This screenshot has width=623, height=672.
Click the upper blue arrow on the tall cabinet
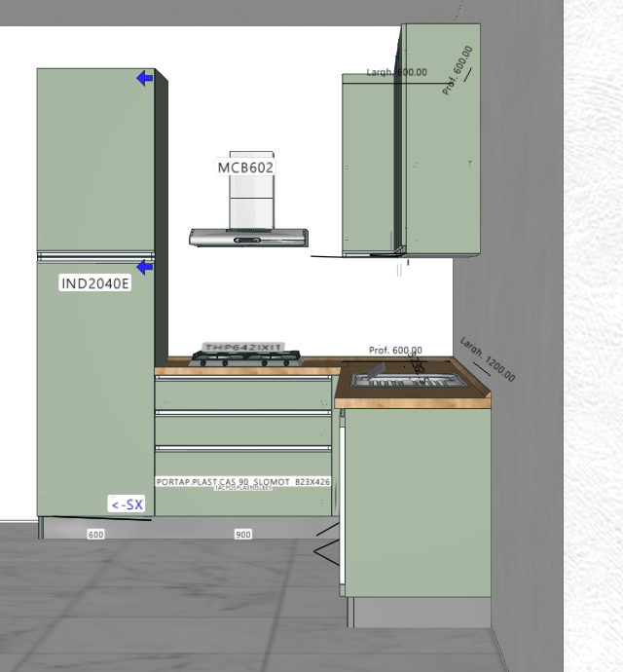(145, 78)
